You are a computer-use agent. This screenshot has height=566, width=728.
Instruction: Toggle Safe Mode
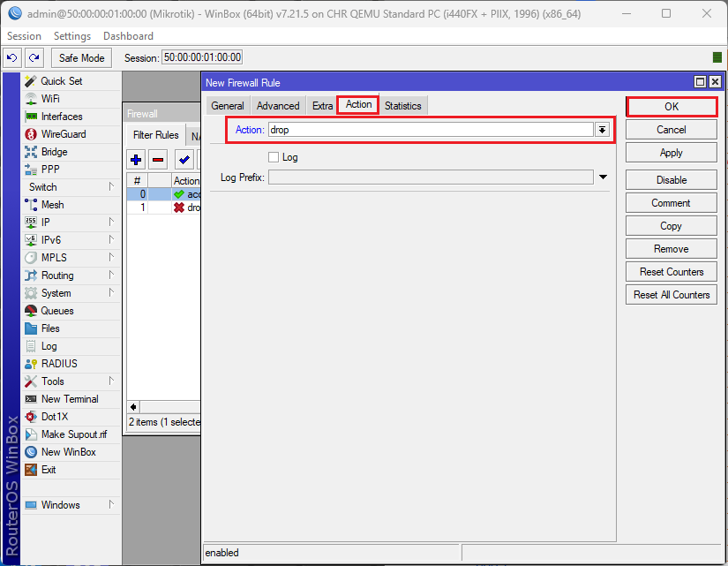tap(82, 58)
